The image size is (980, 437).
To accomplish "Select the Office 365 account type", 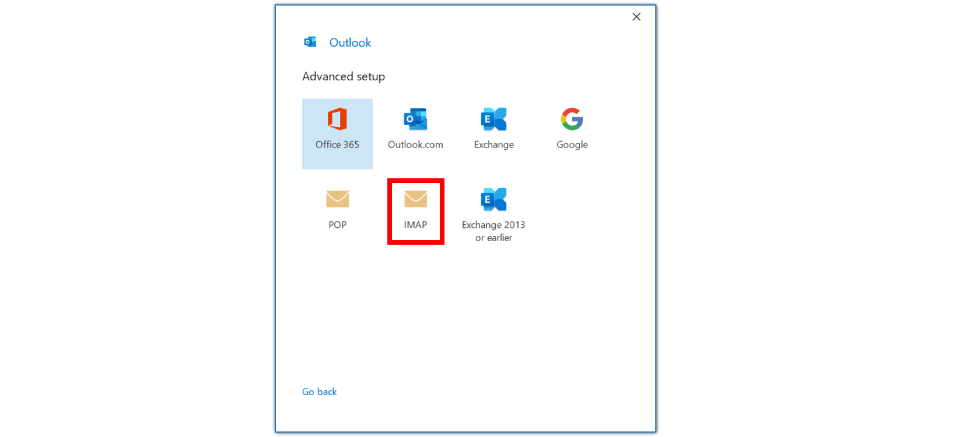I will pos(337,133).
